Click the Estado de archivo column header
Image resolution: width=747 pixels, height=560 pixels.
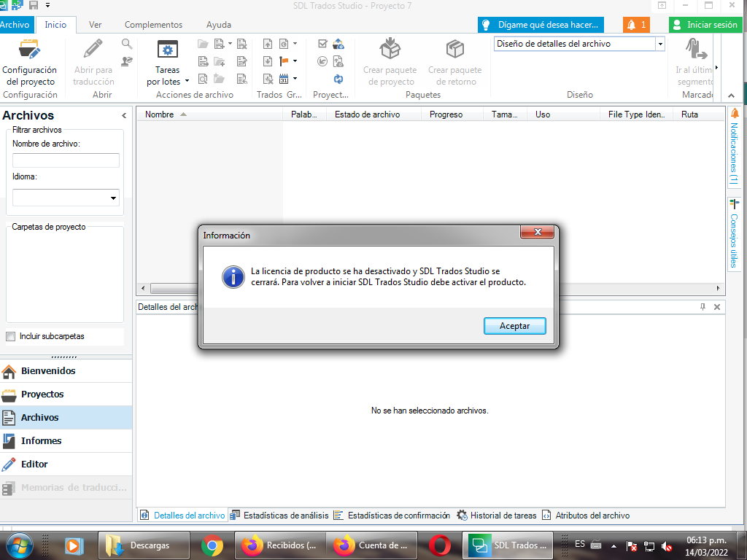point(373,114)
